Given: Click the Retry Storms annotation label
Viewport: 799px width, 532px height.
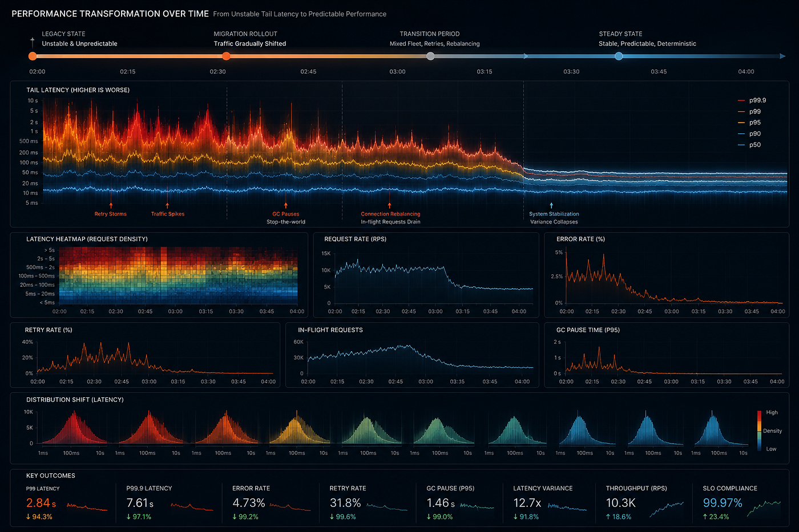Looking at the screenshot, I should coord(111,214).
